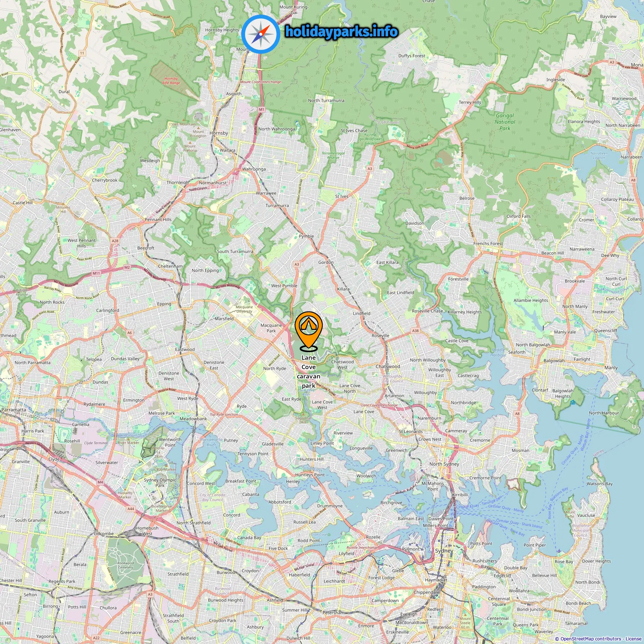
Task: Click the Lane Cove caravan park label
Action: (308, 372)
